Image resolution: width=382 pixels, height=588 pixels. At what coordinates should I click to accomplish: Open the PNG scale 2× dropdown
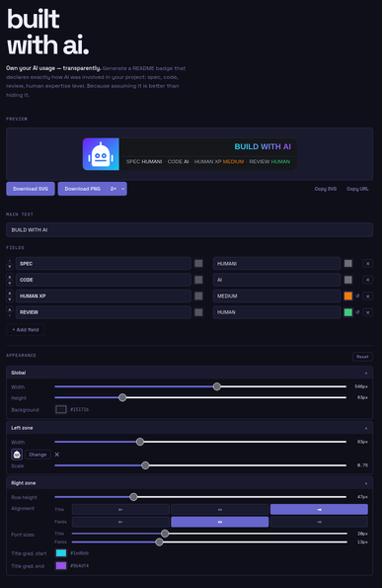[117, 189]
